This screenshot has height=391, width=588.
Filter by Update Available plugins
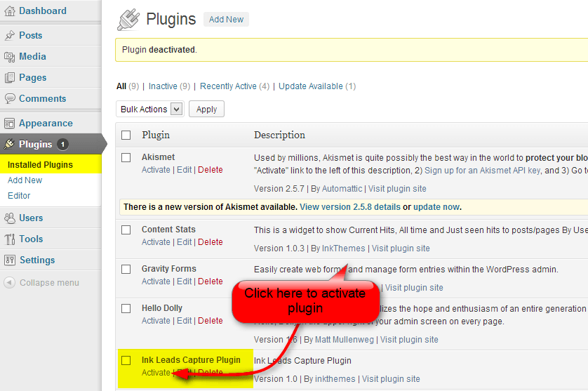point(311,86)
